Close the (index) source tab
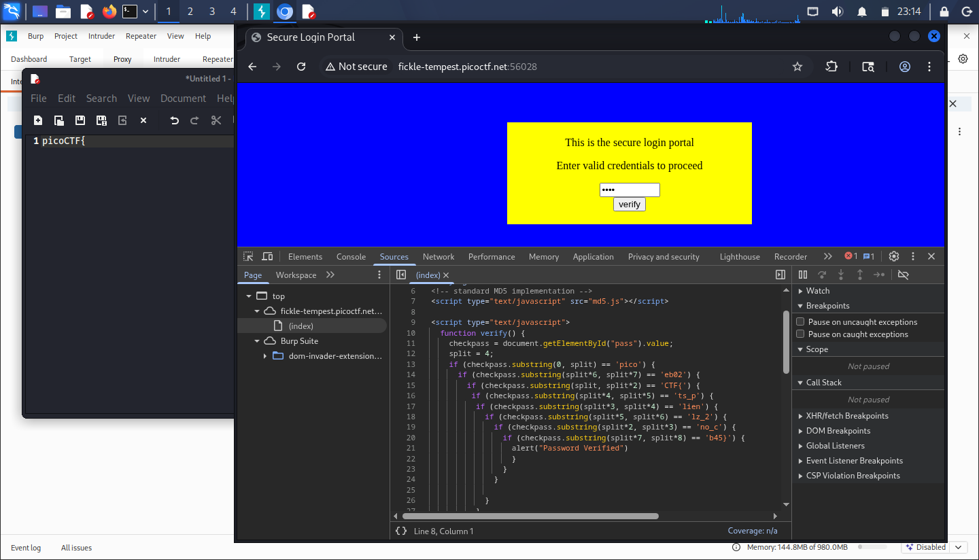This screenshot has width=979, height=560. coord(447,275)
